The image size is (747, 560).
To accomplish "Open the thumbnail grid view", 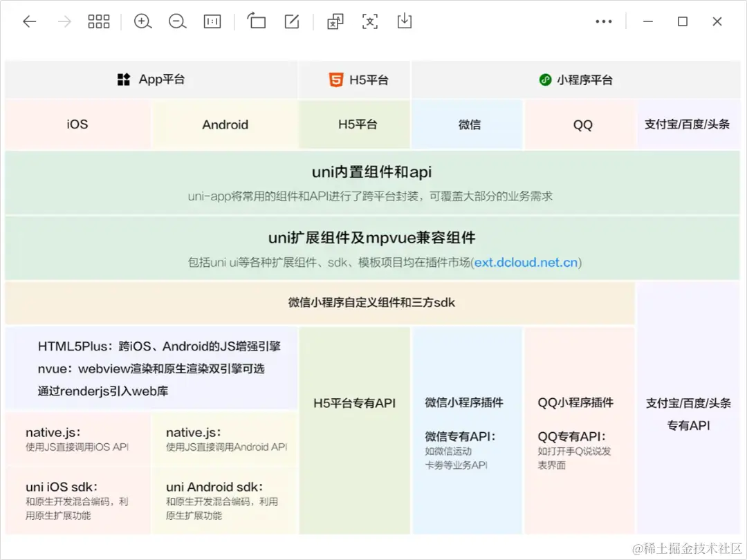I will pyautogui.click(x=99, y=21).
